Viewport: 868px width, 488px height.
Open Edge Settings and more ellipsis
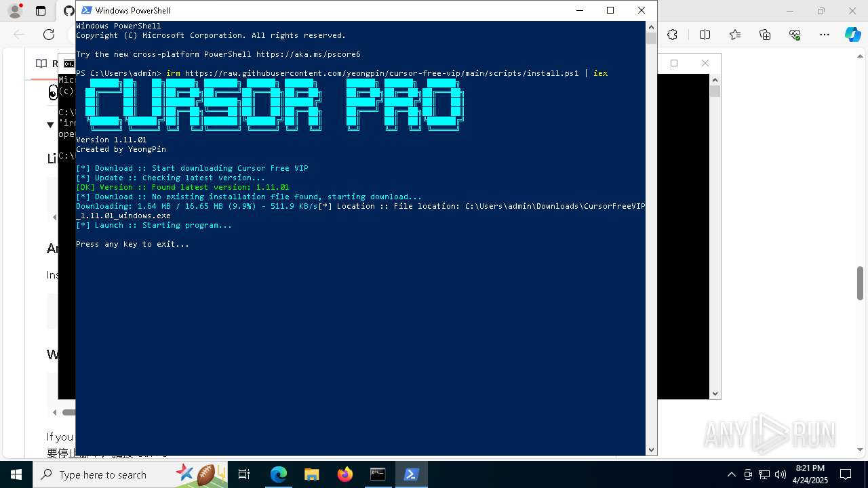coord(825,35)
